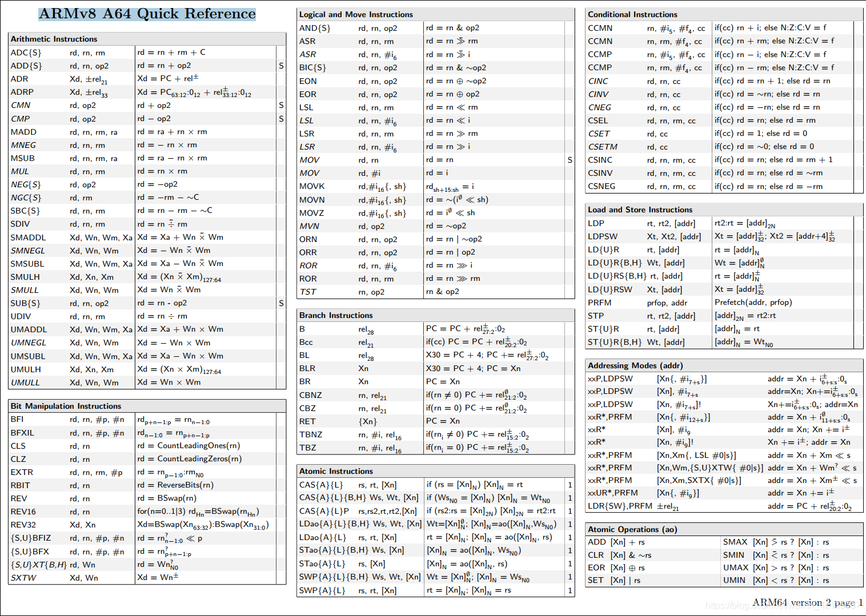Select the EON mnemonic
The width and height of the screenshot is (866, 616).
pos(308,81)
